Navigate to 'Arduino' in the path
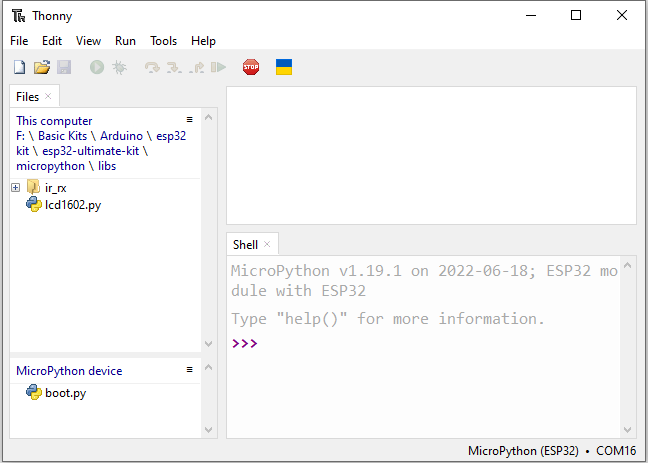The image size is (648, 463). (x=122, y=136)
